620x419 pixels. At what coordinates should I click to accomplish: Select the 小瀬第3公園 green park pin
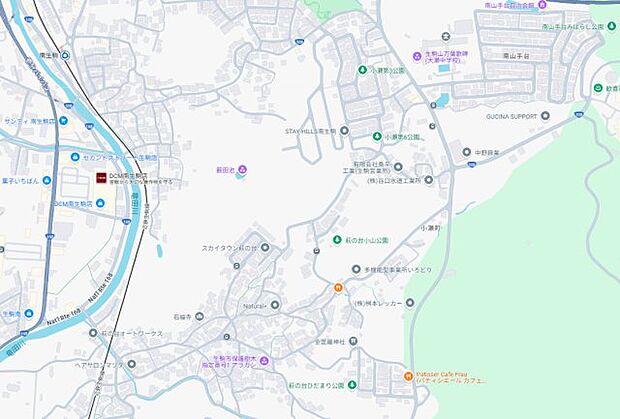[x=362, y=71]
